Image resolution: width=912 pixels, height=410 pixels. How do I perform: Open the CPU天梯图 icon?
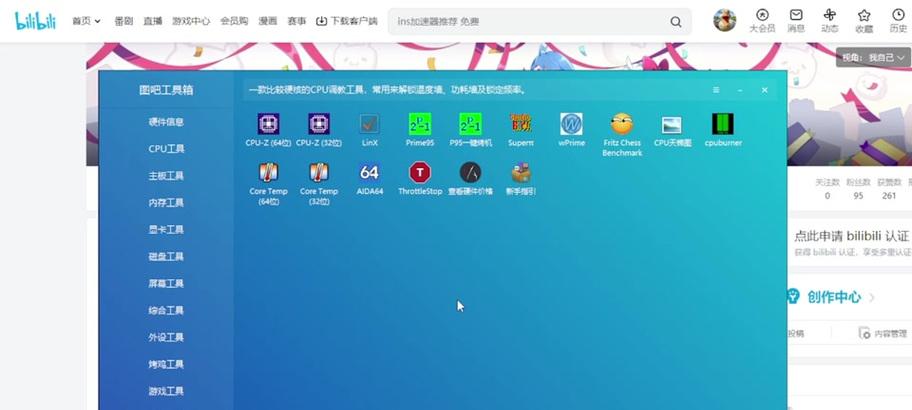point(672,124)
